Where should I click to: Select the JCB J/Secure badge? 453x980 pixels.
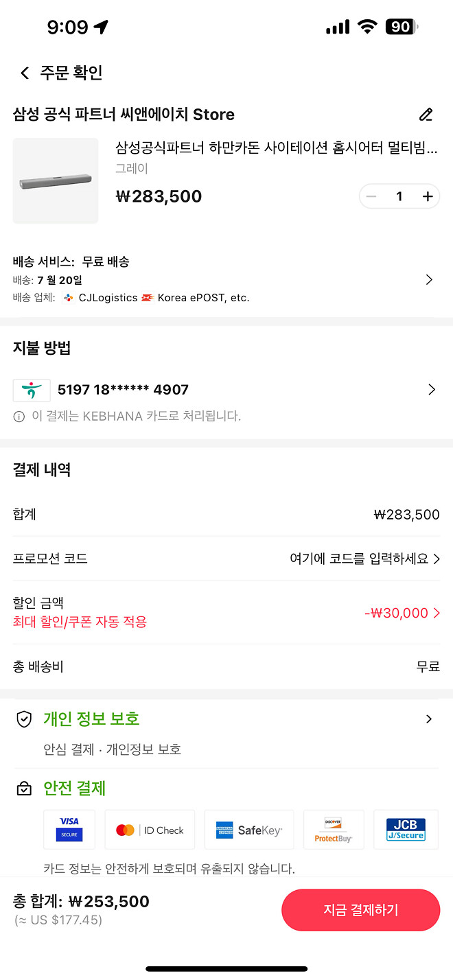pyautogui.click(x=406, y=829)
